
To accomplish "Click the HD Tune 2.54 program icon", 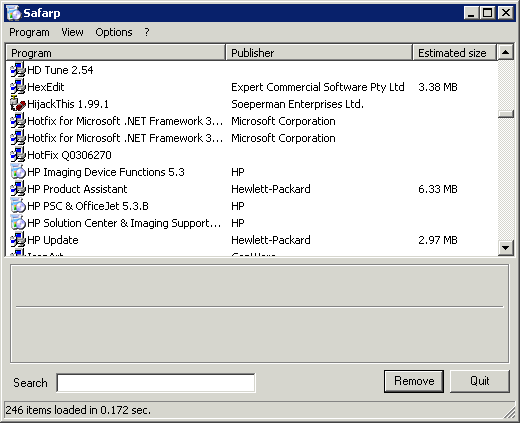I will click(18, 70).
